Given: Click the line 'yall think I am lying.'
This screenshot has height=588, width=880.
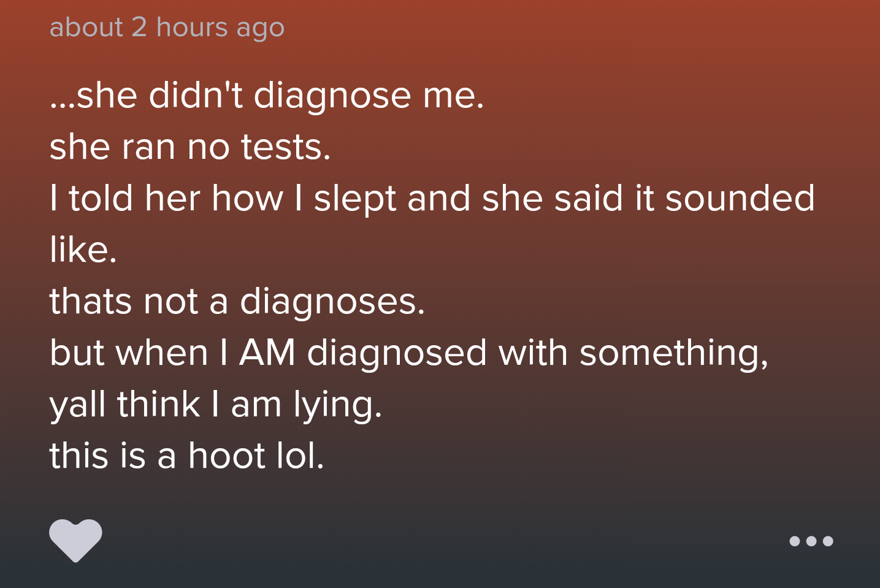Looking at the screenshot, I should (x=216, y=405).
